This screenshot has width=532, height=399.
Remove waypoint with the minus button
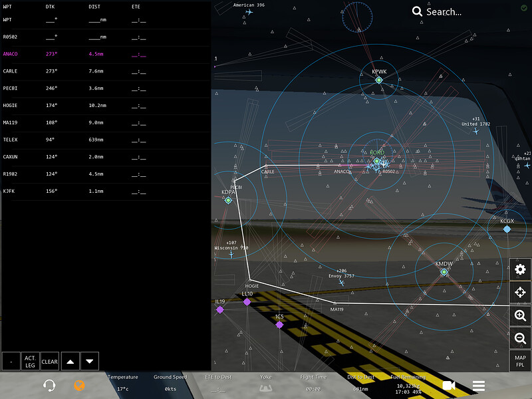tap(11, 361)
